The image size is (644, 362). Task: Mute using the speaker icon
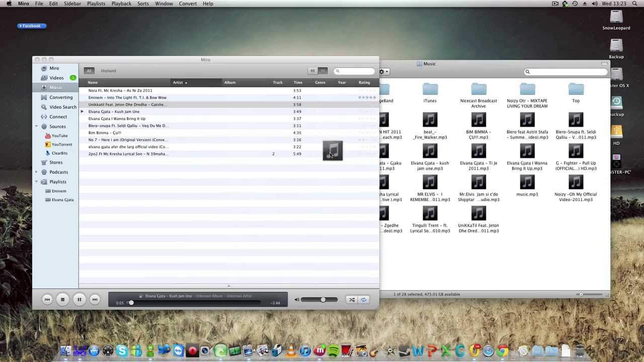[x=296, y=300]
